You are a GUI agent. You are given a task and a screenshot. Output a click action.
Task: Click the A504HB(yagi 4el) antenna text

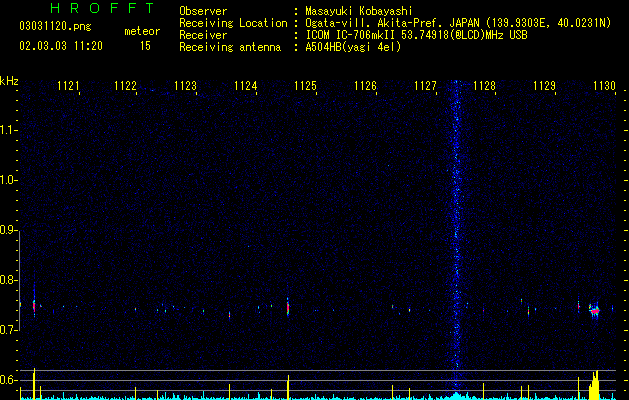tap(353, 47)
